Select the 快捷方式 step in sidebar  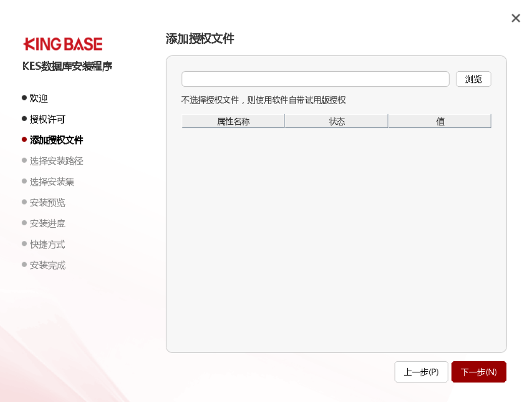47,245
